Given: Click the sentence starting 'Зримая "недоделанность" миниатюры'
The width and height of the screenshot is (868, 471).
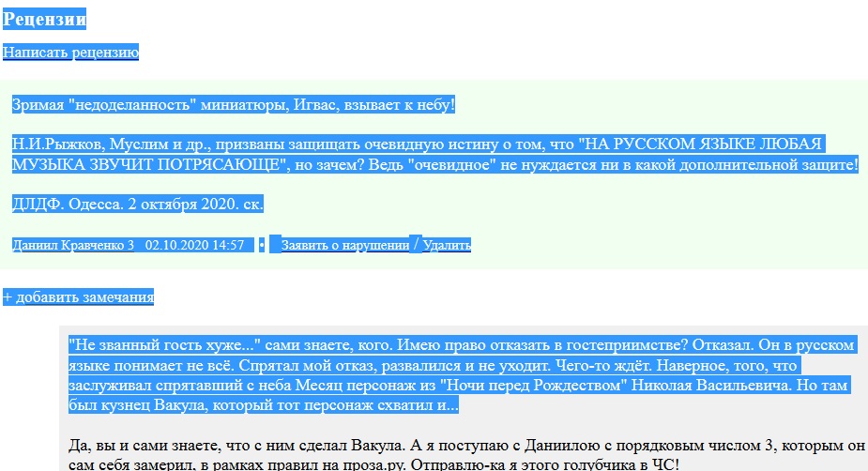Looking at the screenshot, I should (x=233, y=104).
